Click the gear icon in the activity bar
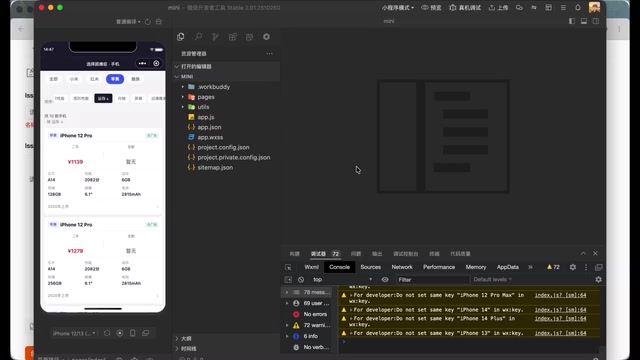This screenshot has width=640, height=360. pyautogui.click(x=267, y=37)
